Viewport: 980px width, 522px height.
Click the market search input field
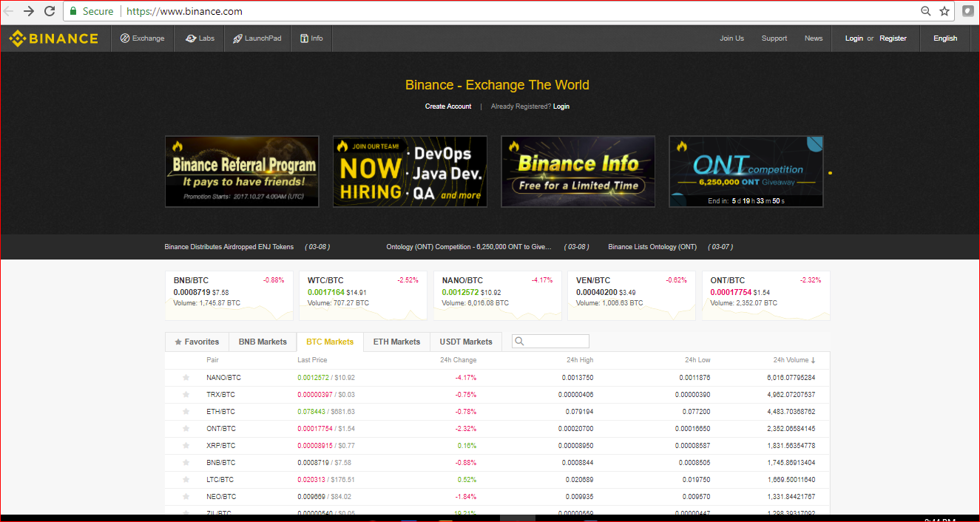(551, 342)
